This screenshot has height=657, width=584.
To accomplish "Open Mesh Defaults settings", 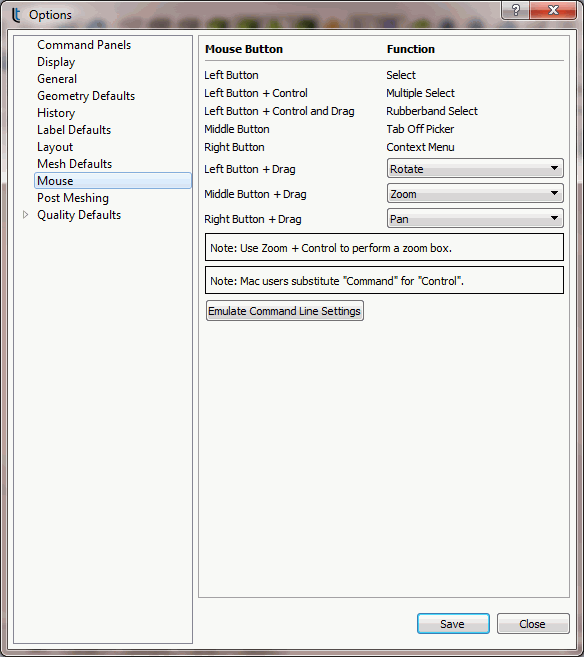I will [x=75, y=164].
